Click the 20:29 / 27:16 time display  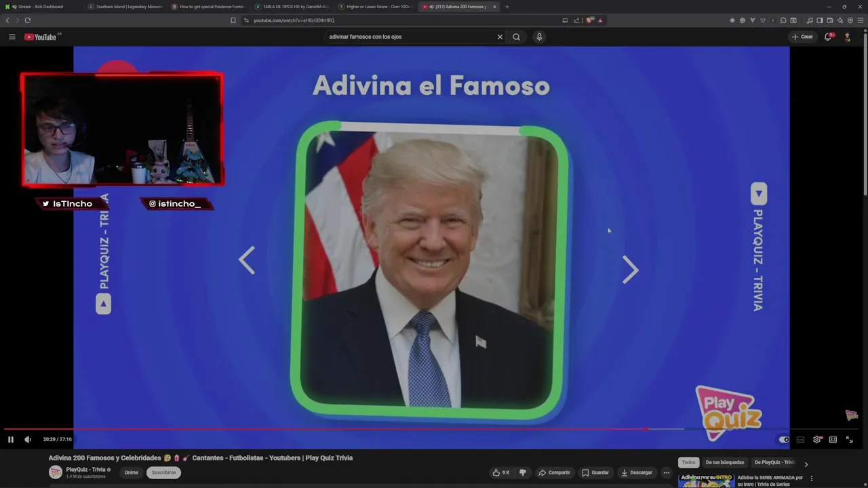(x=58, y=439)
